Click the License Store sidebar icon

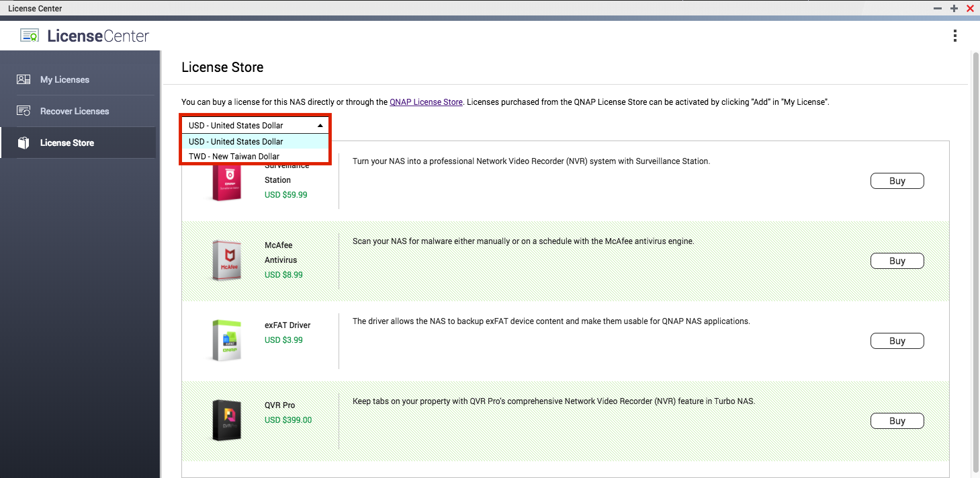pos(24,143)
